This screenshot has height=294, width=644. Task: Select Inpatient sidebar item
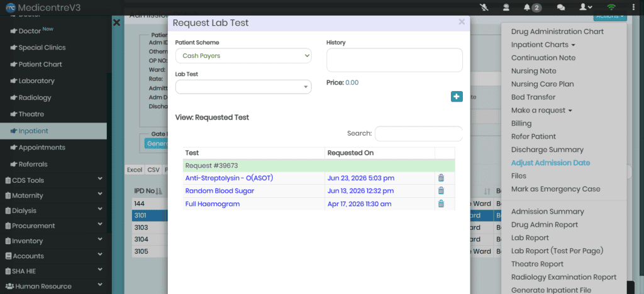[x=53, y=131]
